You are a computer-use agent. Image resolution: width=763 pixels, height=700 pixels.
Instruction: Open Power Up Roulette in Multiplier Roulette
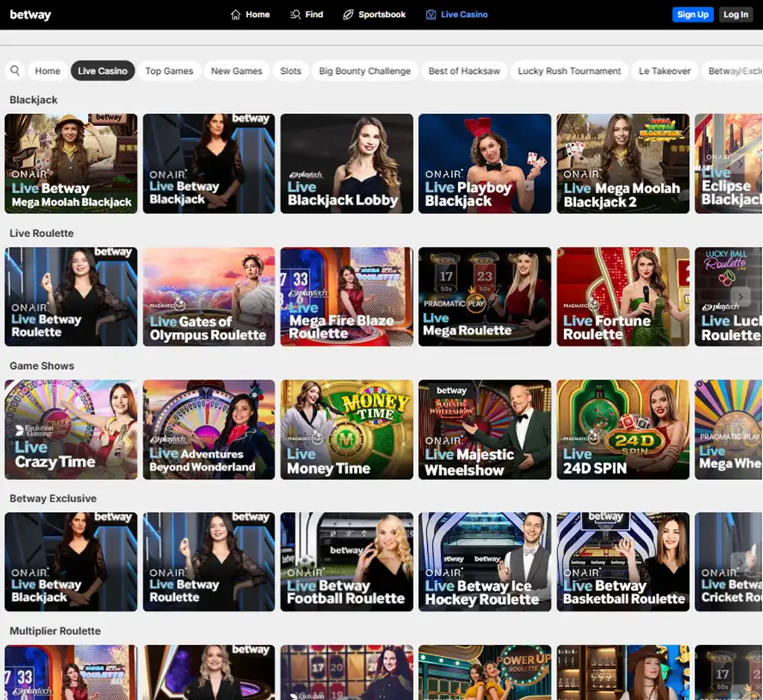484,672
